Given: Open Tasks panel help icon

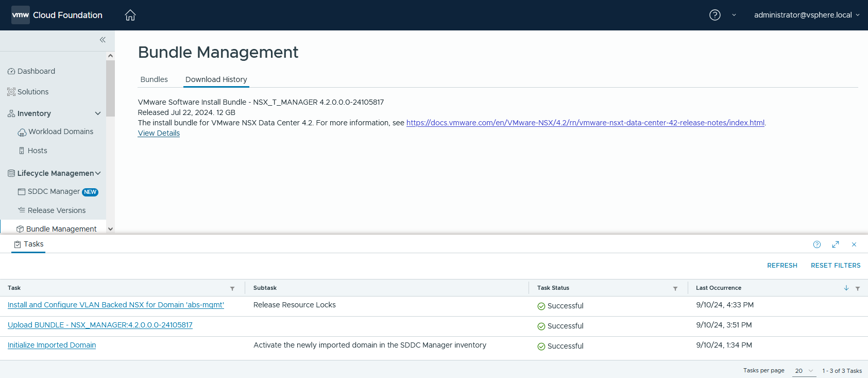Looking at the screenshot, I should tap(817, 244).
